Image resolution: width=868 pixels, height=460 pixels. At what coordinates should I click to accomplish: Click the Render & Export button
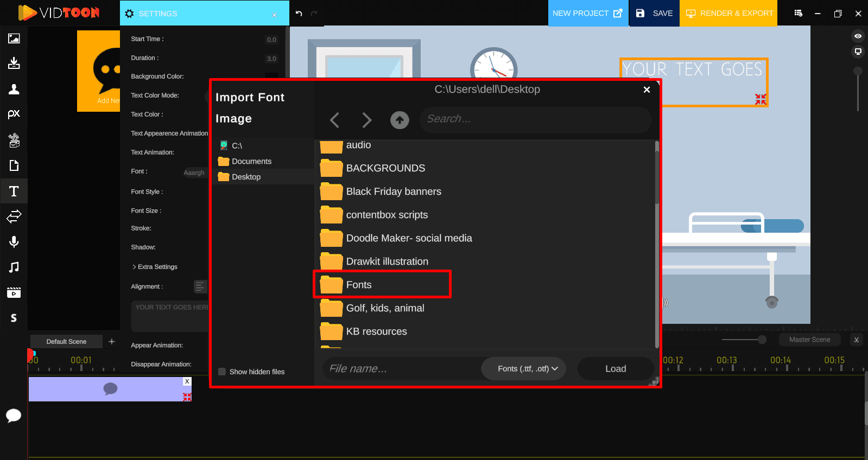(x=728, y=13)
